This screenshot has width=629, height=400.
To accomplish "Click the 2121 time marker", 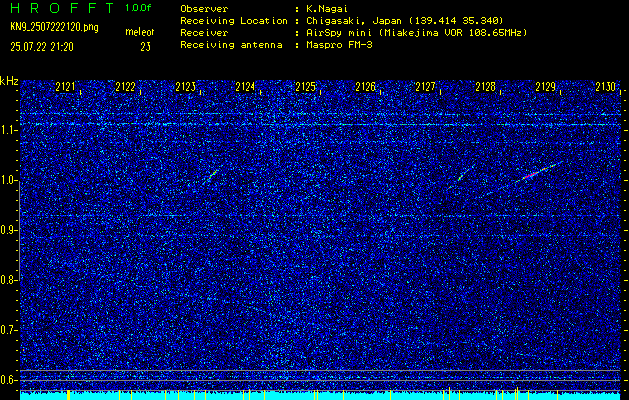I will (x=65, y=87).
